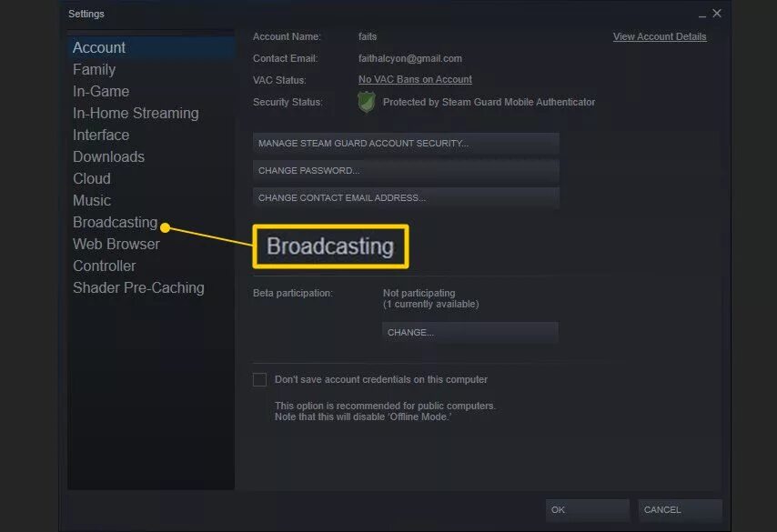
Task: Open Web Browser settings
Action: [x=116, y=244]
